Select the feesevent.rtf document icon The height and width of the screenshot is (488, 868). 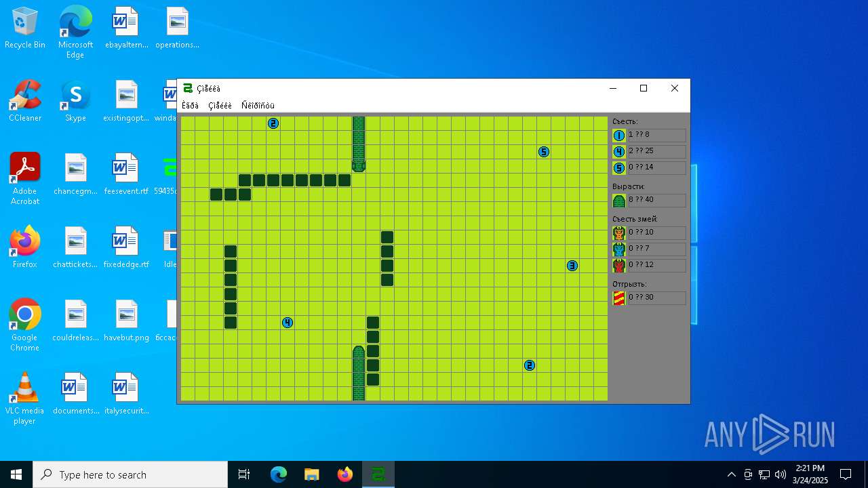pos(126,175)
